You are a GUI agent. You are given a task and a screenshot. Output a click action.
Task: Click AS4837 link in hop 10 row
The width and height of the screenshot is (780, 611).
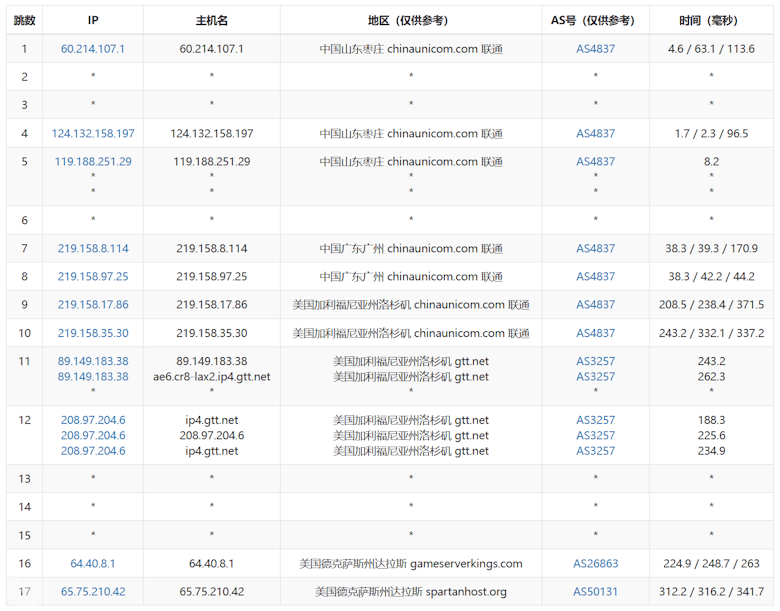(x=595, y=333)
